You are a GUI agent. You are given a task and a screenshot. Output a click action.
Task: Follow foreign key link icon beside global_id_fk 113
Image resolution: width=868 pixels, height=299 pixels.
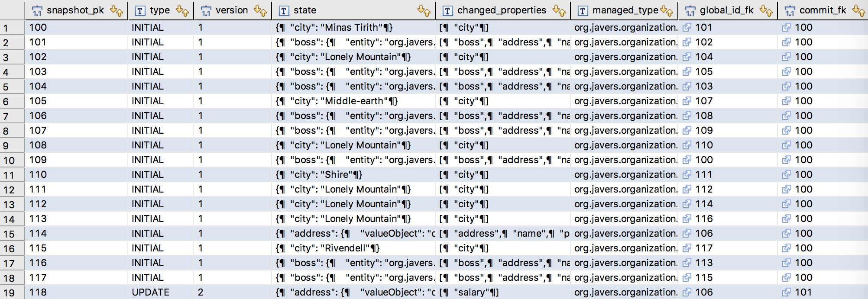[687, 263]
